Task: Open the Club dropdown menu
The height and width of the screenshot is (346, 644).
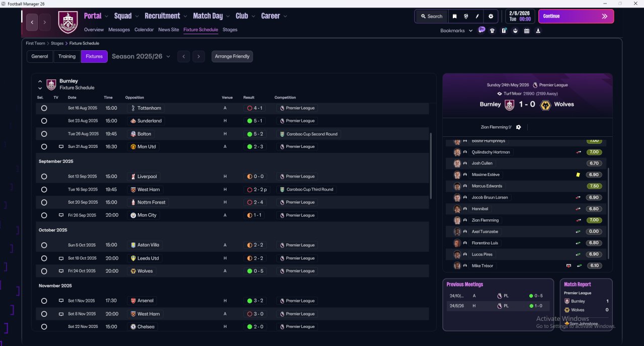Action: (x=245, y=16)
